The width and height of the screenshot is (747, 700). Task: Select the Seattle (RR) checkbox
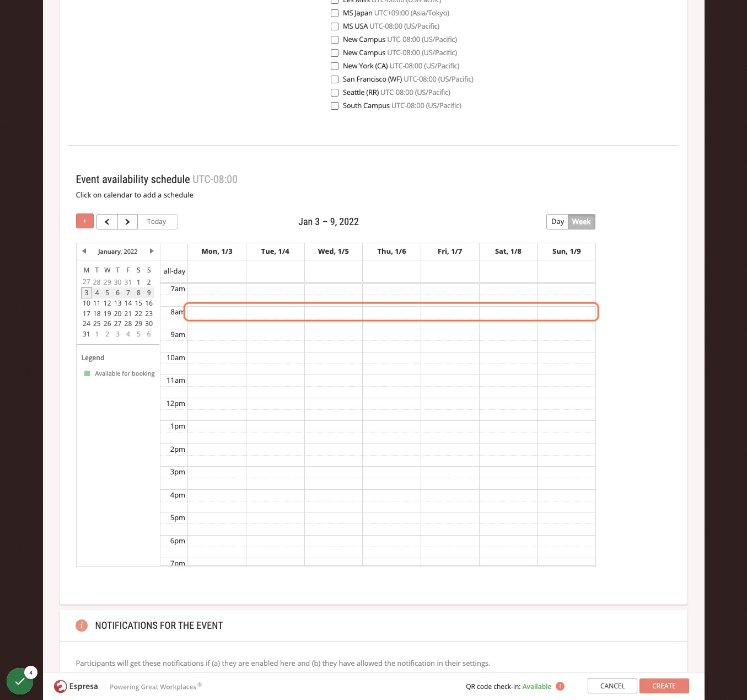(x=335, y=93)
